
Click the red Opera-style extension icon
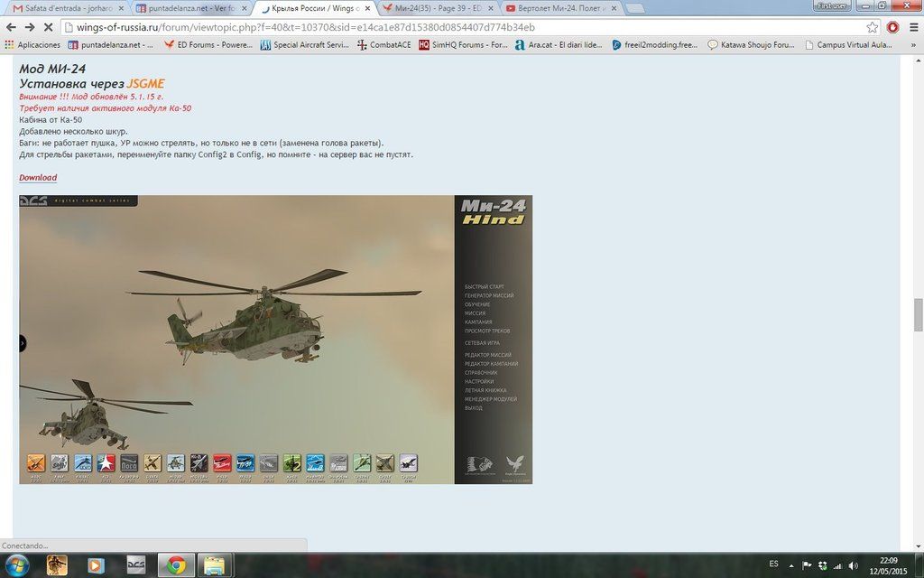(892, 27)
